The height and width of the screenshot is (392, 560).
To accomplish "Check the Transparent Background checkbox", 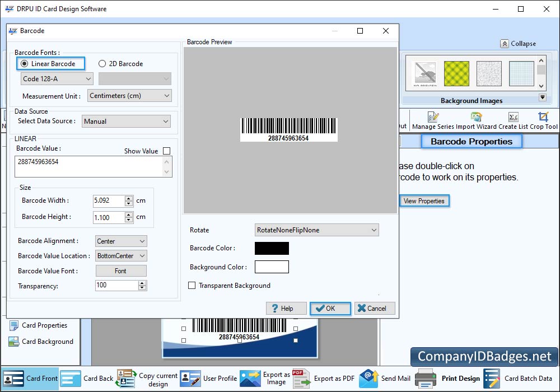I will [x=192, y=286].
